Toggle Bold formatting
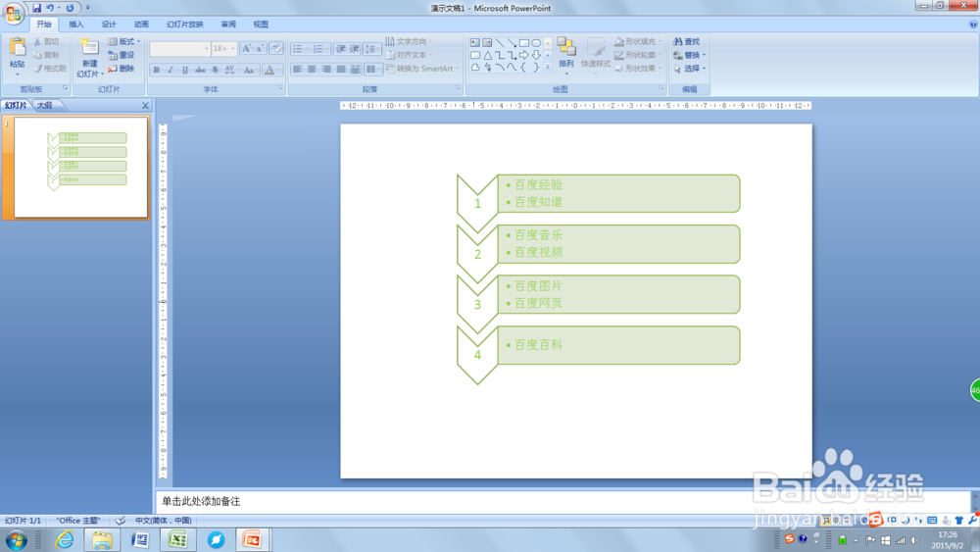Screen dimensions: 980x552 [156, 70]
